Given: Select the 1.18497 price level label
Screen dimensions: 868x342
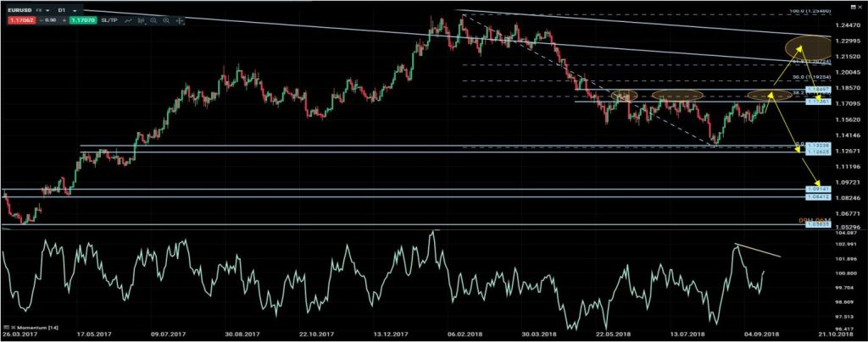Looking at the screenshot, I should [x=817, y=89].
